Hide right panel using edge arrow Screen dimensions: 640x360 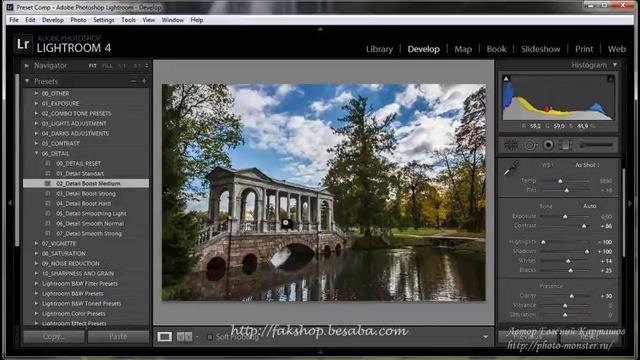click(630, 202)
